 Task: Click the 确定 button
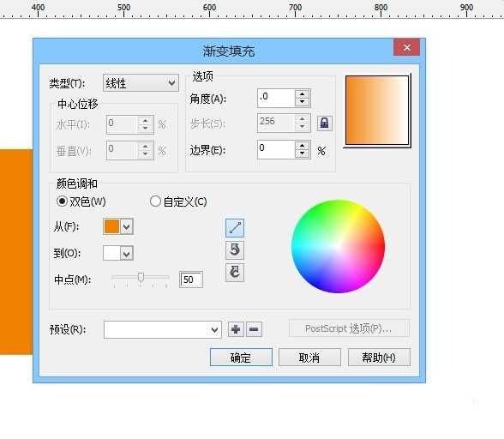click(x=241, y=358)
